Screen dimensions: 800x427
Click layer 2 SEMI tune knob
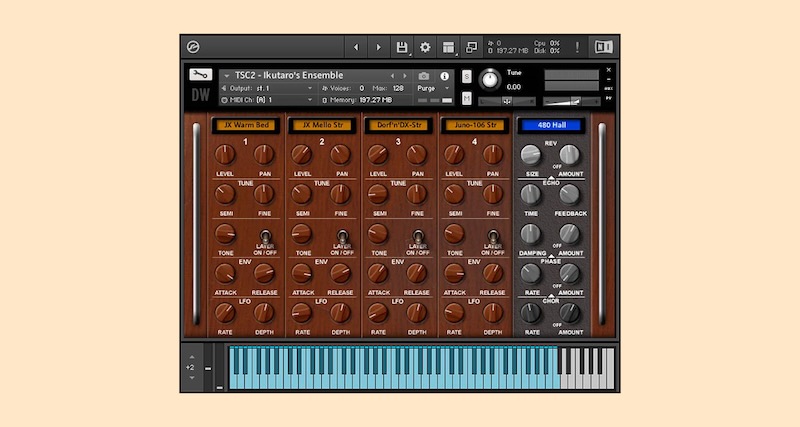click(302, 194)
